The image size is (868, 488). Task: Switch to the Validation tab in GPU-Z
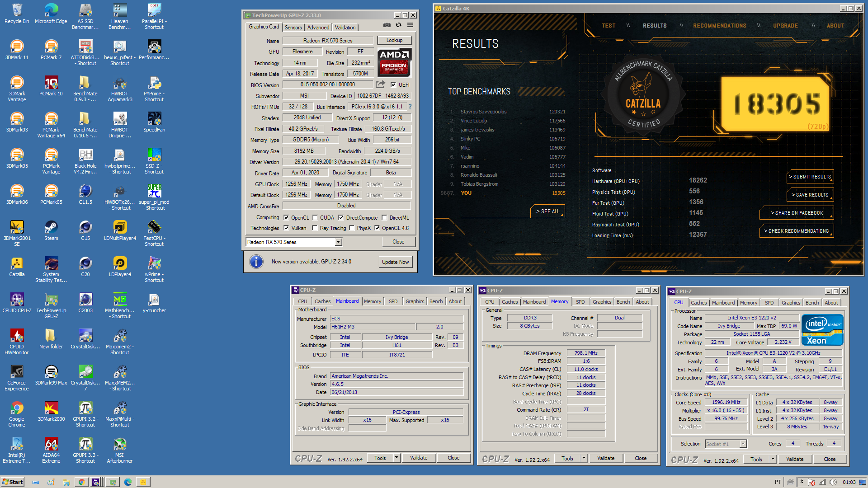click(x=345, y=28)
